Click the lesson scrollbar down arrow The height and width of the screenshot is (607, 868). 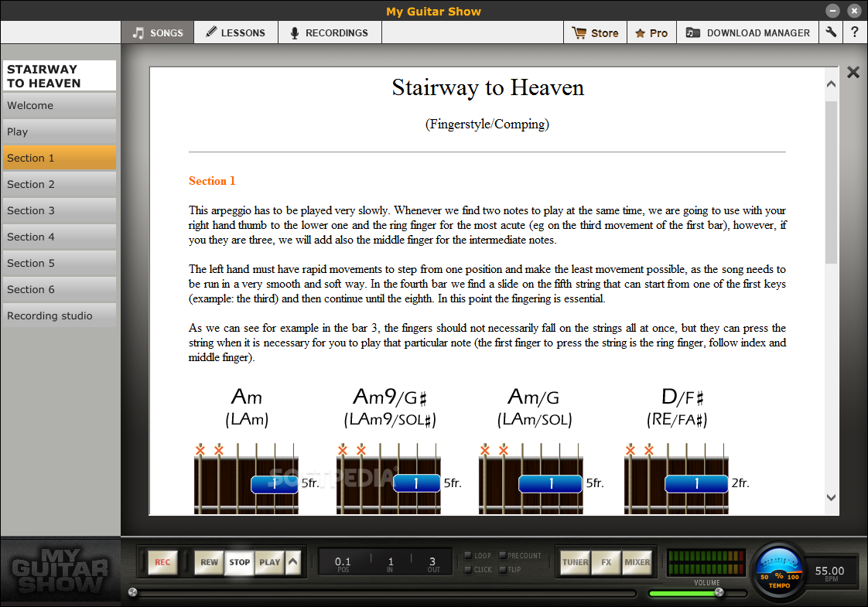coord(831,497)
